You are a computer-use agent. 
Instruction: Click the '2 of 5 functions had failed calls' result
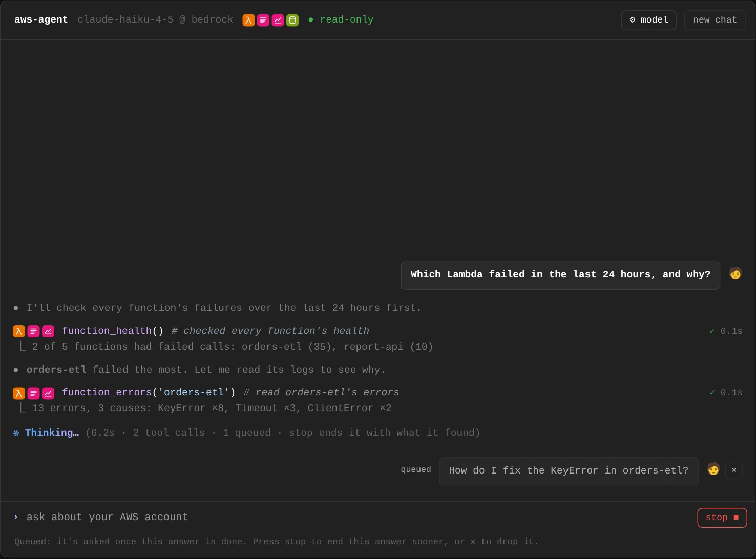click(x=233, y=347)
